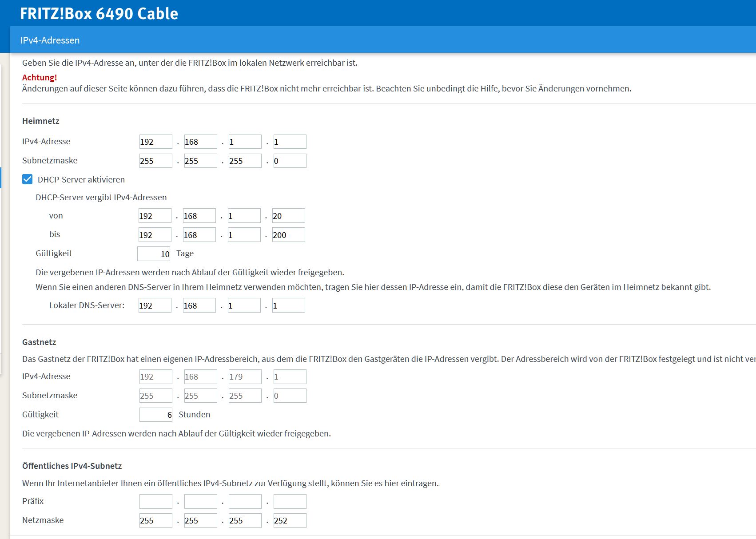Viewport: 756px width, 539px height.
Task: Toggle the DHCP-Server aktivieren checkbox
Action: click(27, 179)
